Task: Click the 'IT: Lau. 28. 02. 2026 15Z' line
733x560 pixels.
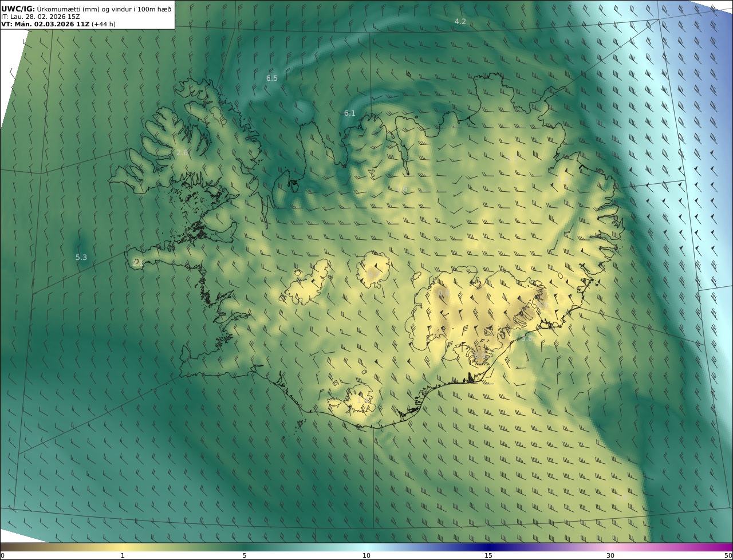Action: pyautogui.click(x=41, y=17)
